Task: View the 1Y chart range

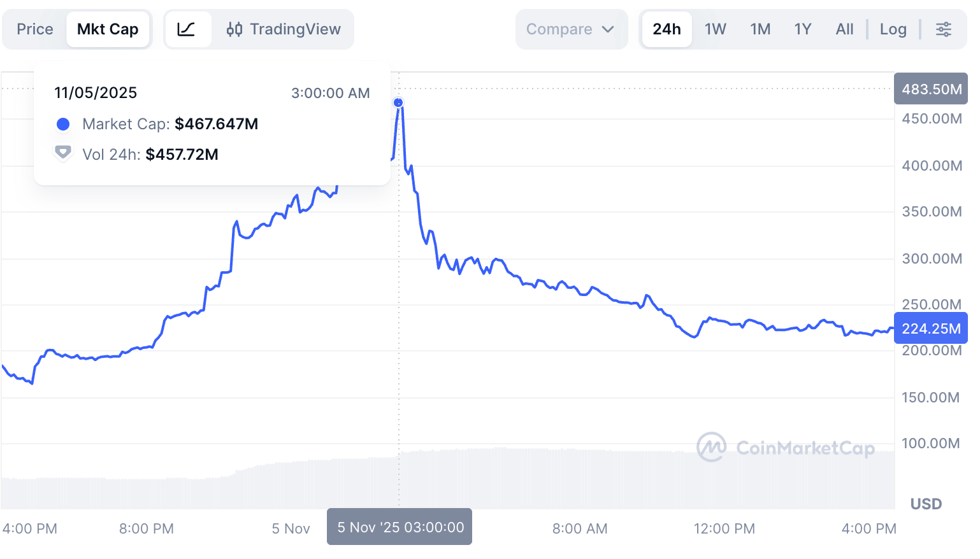Action: point(802,29)
